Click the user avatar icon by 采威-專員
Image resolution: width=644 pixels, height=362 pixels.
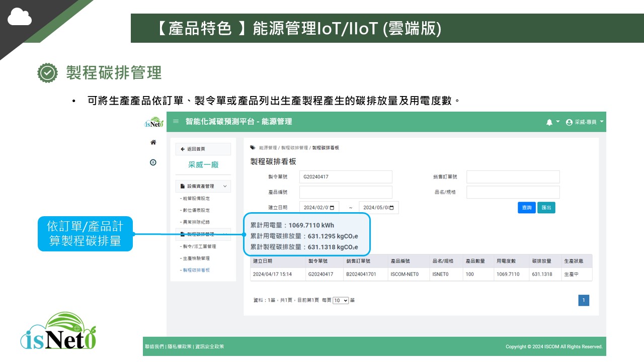click(x=570, y=122)
